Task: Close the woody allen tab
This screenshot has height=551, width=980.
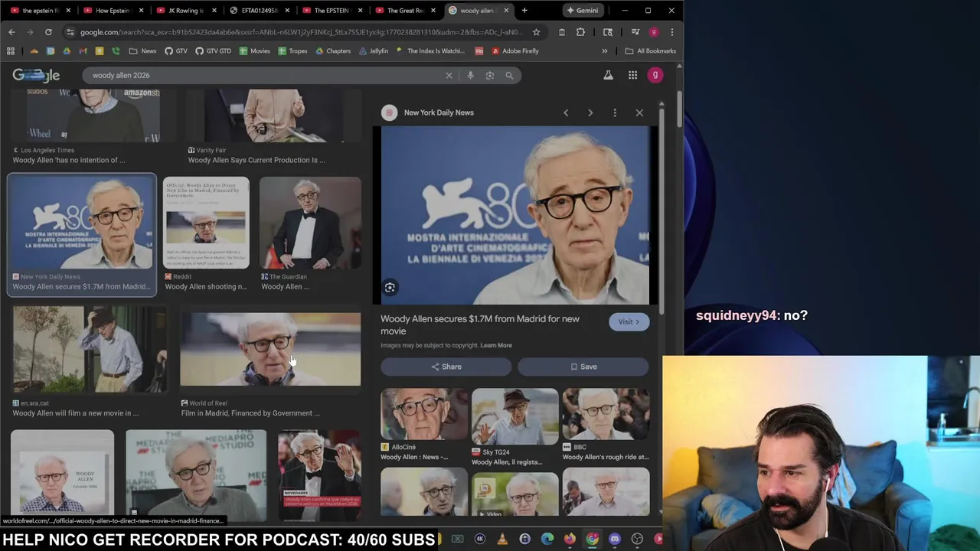Action: [506, 10]
